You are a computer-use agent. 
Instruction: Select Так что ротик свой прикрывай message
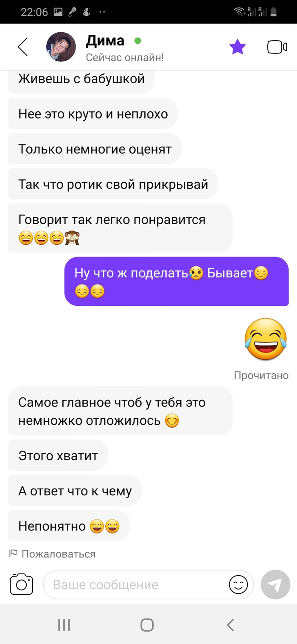[113, 184]
